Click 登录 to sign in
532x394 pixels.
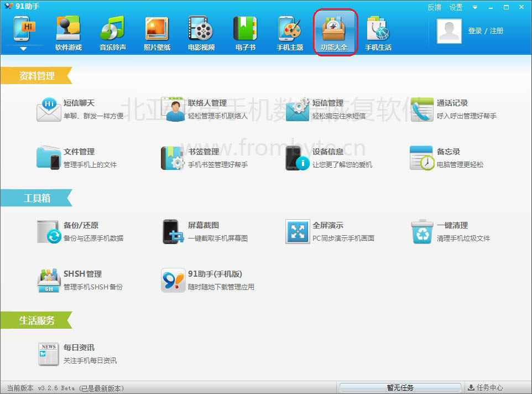(x=475, y=31)
